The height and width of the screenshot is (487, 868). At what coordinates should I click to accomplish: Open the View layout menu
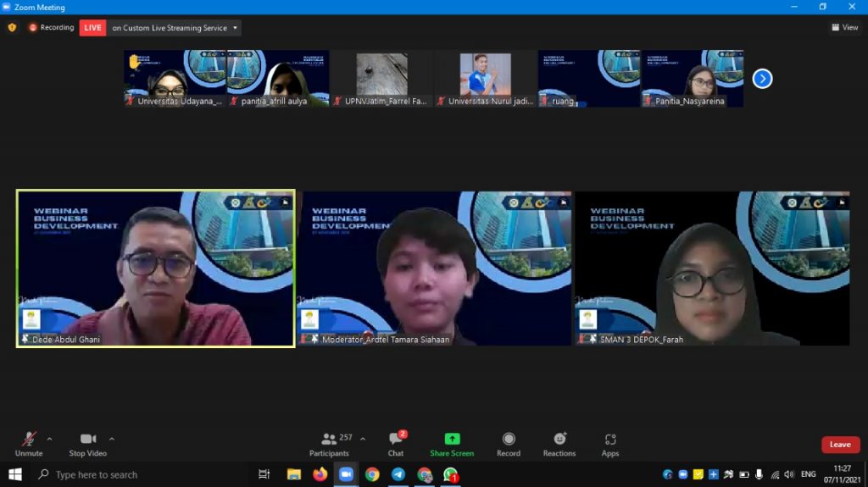[844, 27]
